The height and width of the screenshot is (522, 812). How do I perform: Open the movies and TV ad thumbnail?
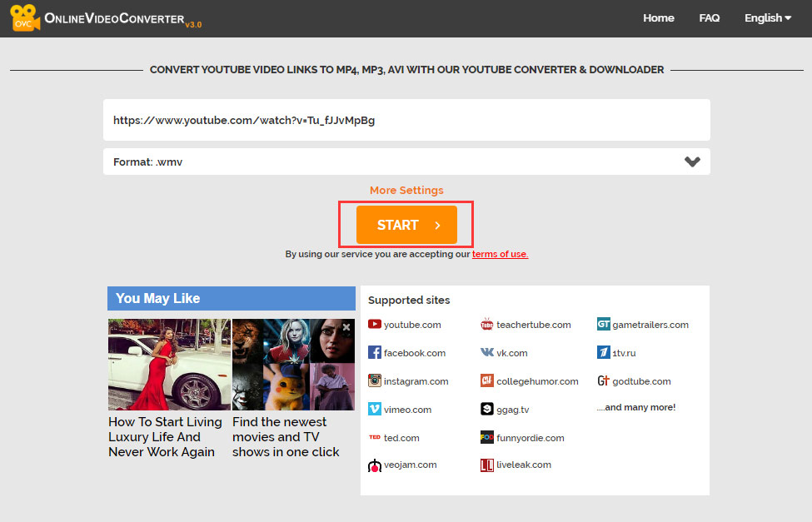[x=294, y=365]
